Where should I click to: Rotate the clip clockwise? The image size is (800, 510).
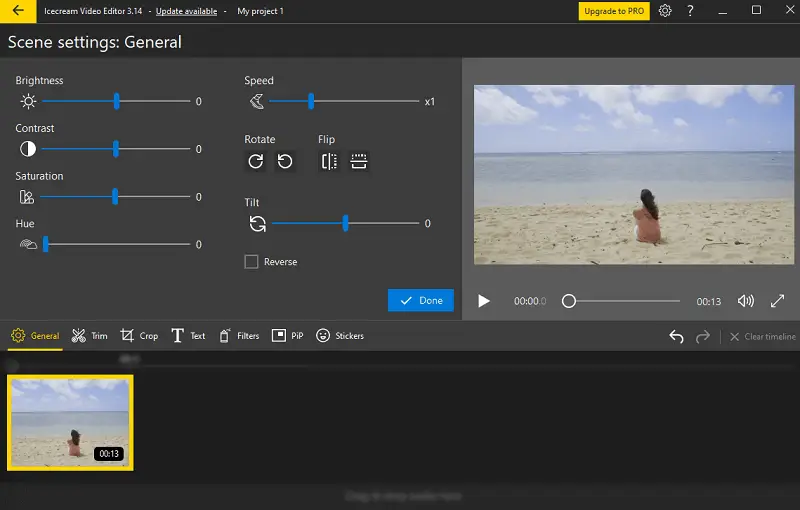tap(256, 162)
